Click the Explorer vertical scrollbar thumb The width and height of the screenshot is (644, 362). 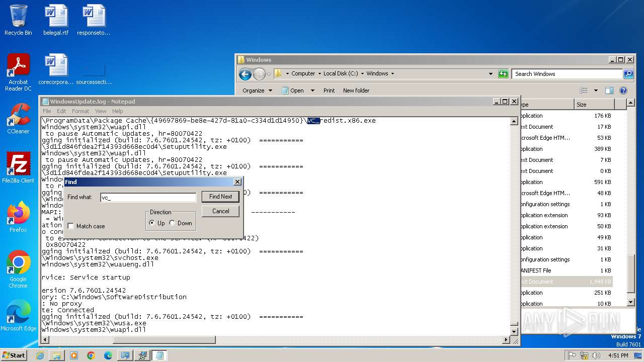[631, 275]
